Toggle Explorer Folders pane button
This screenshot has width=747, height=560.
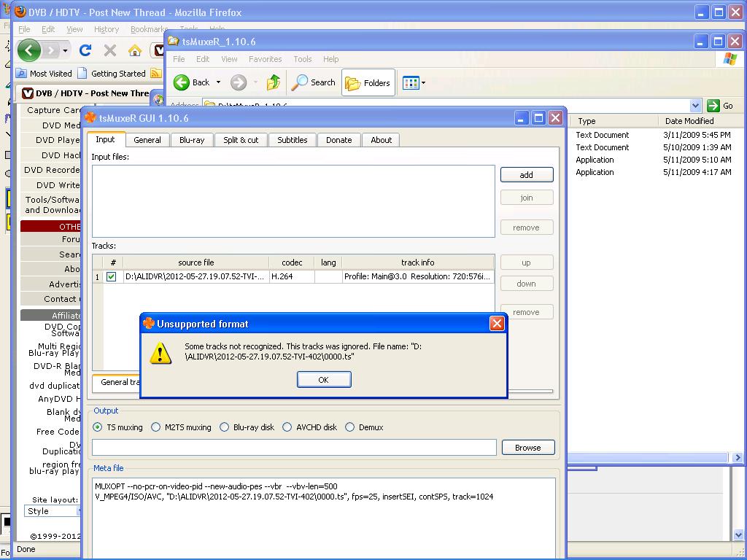point(368,83)
